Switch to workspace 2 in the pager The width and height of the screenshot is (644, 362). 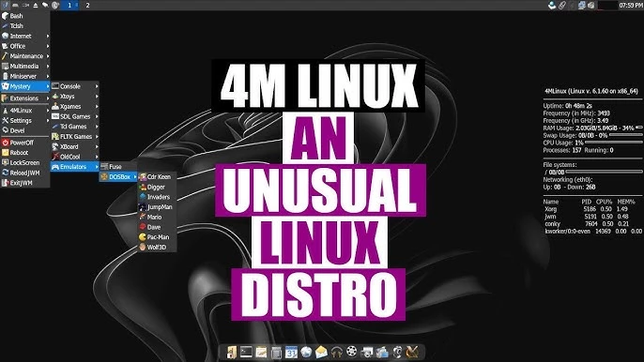click(87, 5)
